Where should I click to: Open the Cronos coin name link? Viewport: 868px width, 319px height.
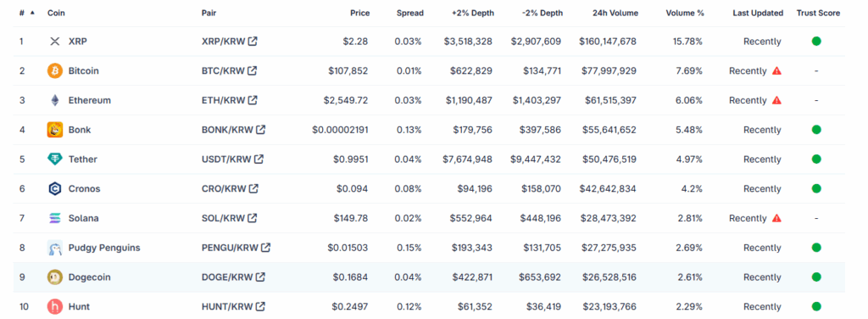[x=84, y=189]
